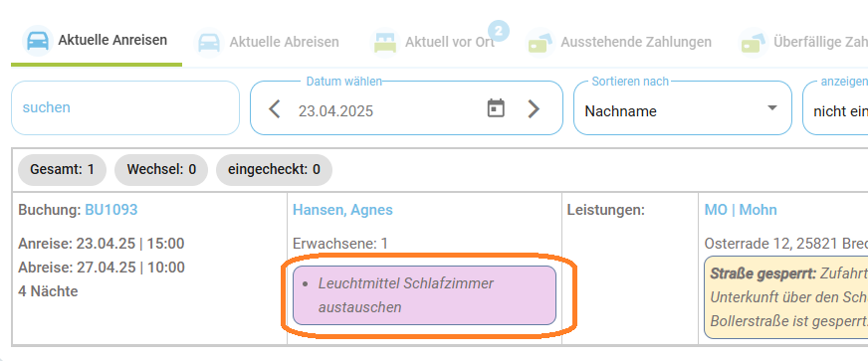This screenshot has width=868, height=361.
Task: Go to next day with right chevron
Action: (x=534, y=109)
